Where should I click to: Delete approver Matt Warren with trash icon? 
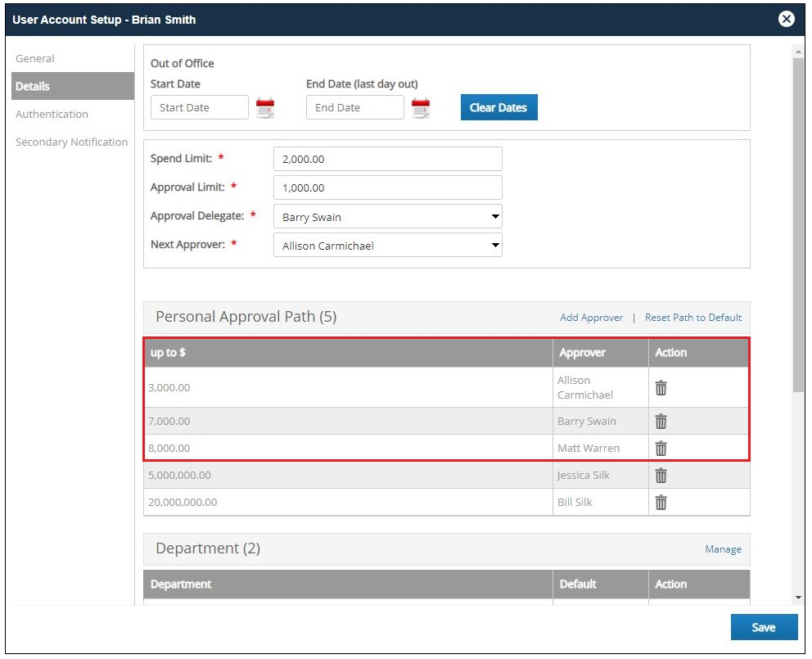[x=661, y=448]
